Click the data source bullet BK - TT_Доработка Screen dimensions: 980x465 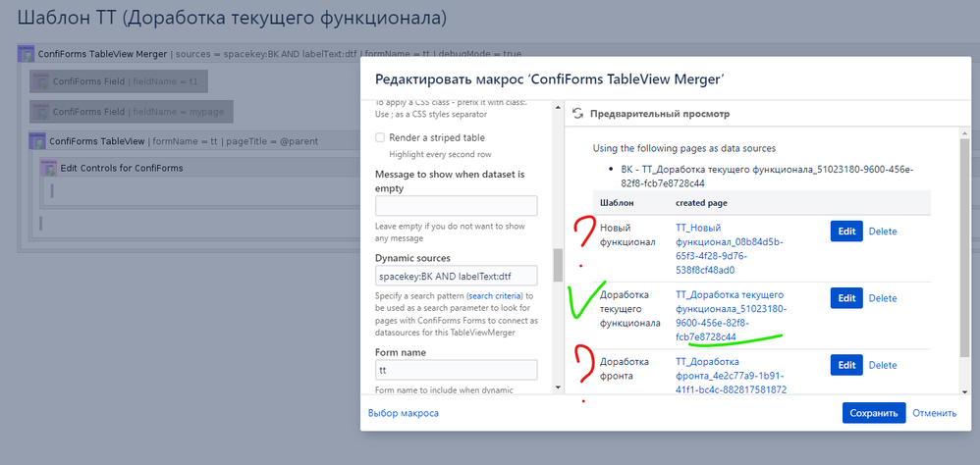768,176
